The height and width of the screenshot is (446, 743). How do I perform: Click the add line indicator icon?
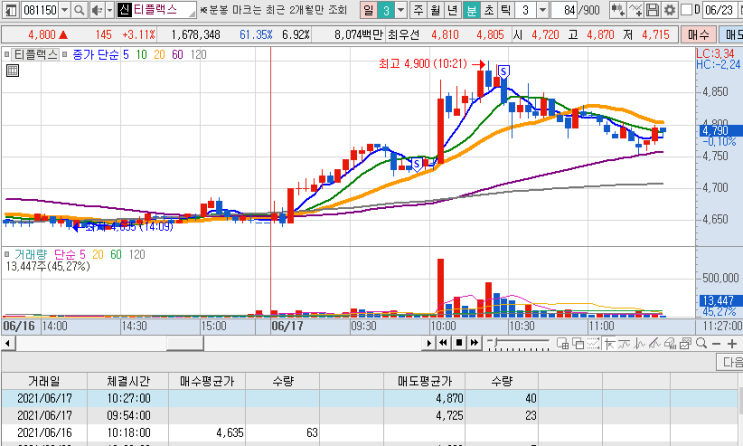(635, 9)
